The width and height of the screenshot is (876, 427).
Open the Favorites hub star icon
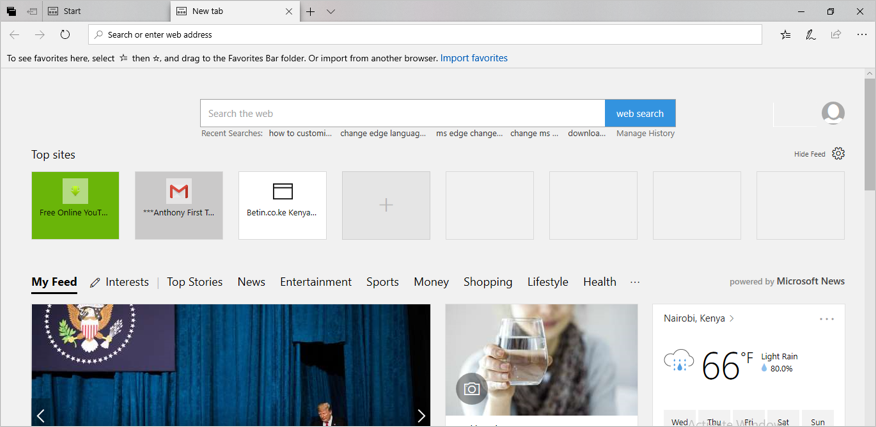(x=785, y=34)
